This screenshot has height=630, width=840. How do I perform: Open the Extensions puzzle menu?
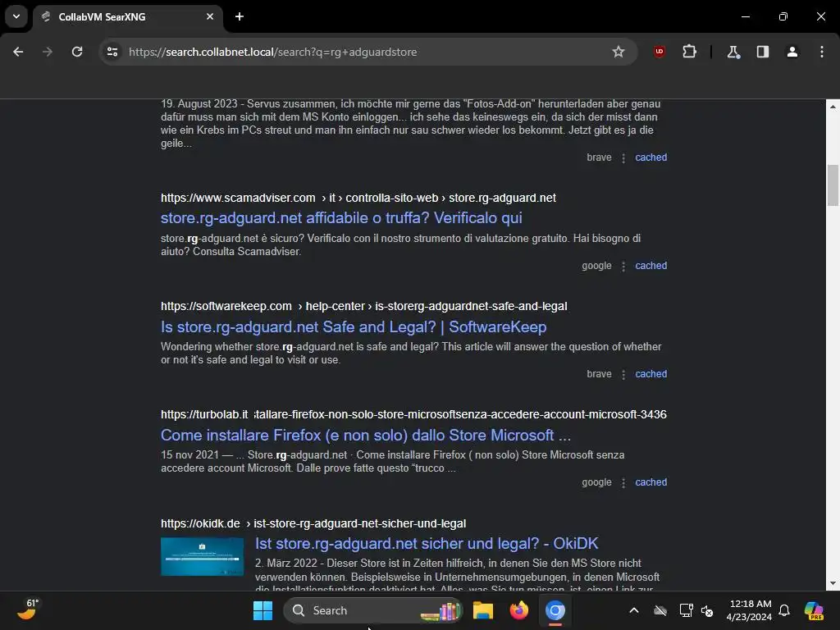point(689,52)
